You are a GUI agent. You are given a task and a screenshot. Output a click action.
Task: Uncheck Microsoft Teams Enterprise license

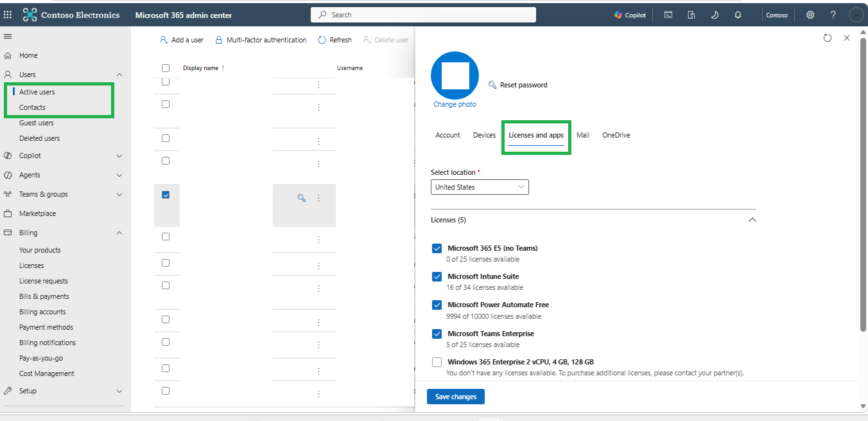(437, 334)
